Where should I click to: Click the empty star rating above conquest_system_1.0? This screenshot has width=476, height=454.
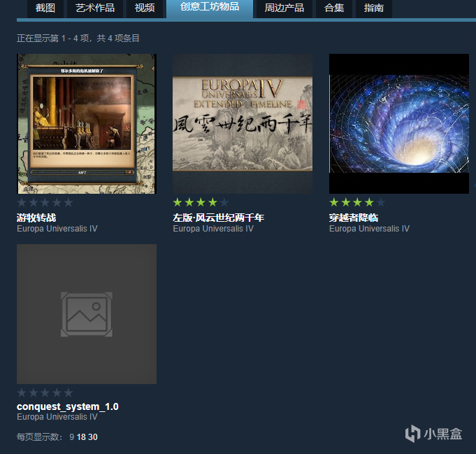click(x=45, y=392)
